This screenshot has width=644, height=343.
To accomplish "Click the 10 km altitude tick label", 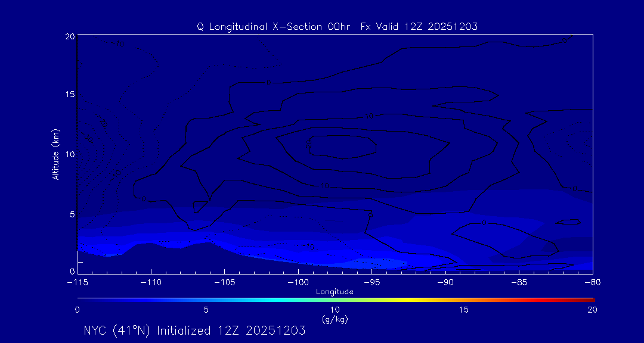I will (70, 154).
